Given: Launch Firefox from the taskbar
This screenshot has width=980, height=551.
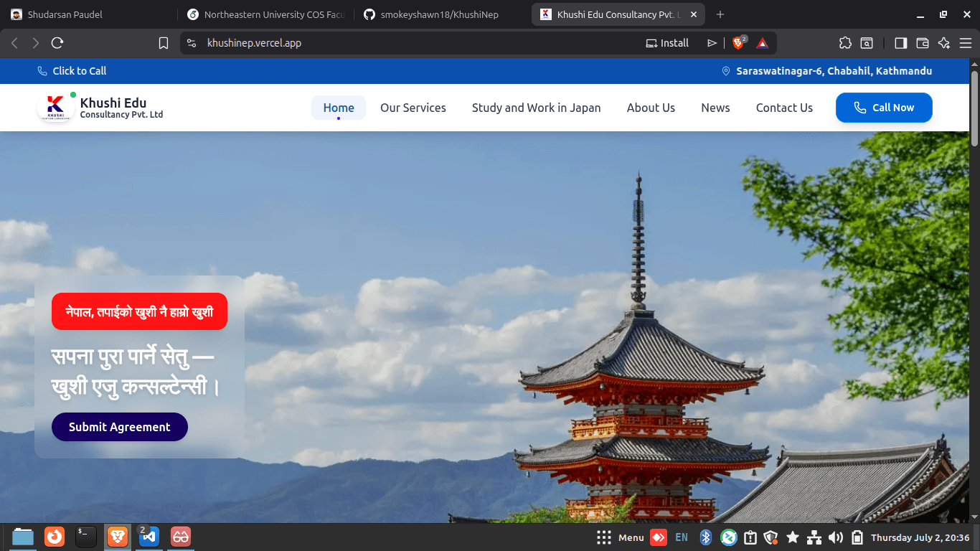Looking at the screenshot, I should tap(55, 537).
